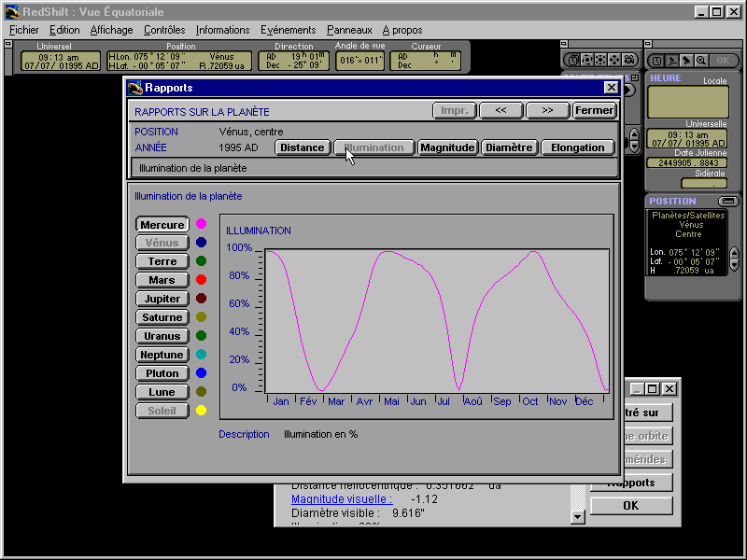Click the movie camera icon
The height and width of the screenshot is (560, 747).
pyautogui.click(x=628, y=60)
